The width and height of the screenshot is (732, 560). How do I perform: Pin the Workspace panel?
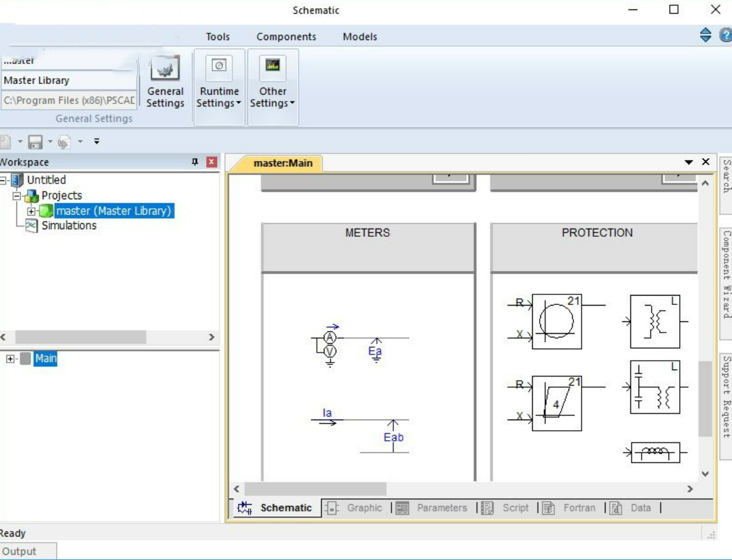click(195, 162)
